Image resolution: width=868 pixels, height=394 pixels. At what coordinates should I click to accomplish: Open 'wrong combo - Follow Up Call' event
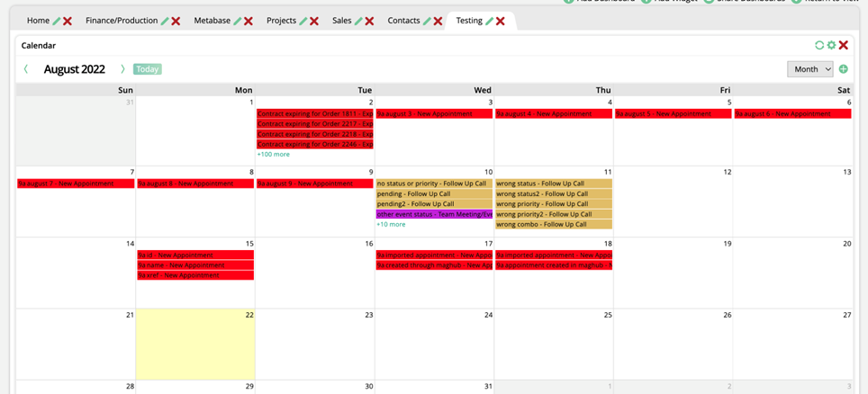554,224
